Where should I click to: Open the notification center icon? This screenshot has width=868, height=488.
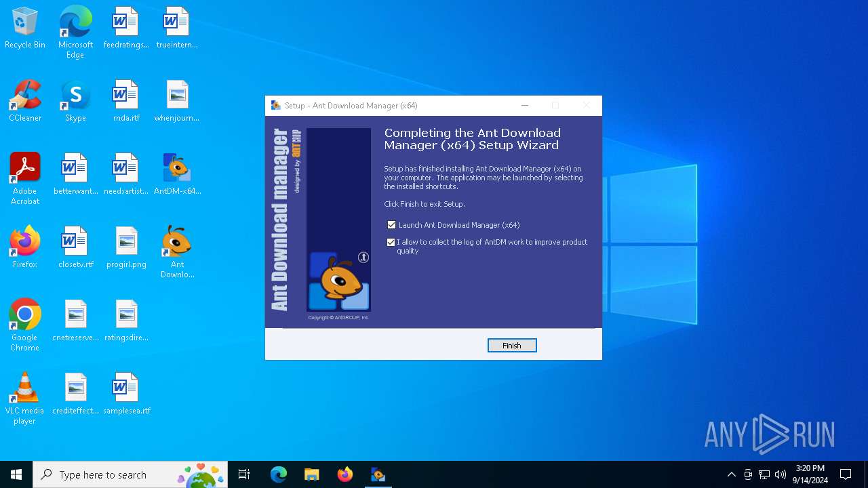pyautogui.click(x=846, y=474)
